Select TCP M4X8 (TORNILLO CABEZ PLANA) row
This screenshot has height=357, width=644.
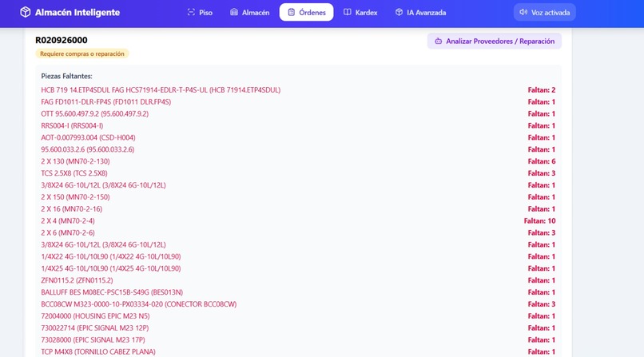298,351
